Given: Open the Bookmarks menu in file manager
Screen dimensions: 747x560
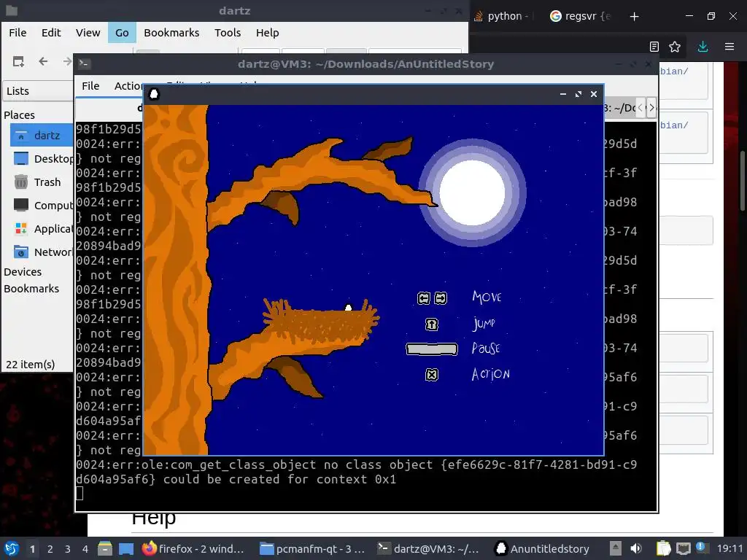Looking at the screenshot, I should point(171,33).
